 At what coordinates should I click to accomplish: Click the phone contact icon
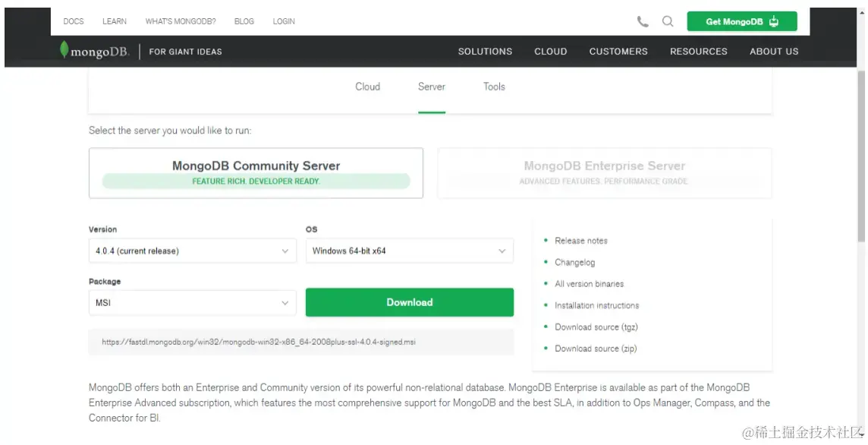tap(643, 21)
